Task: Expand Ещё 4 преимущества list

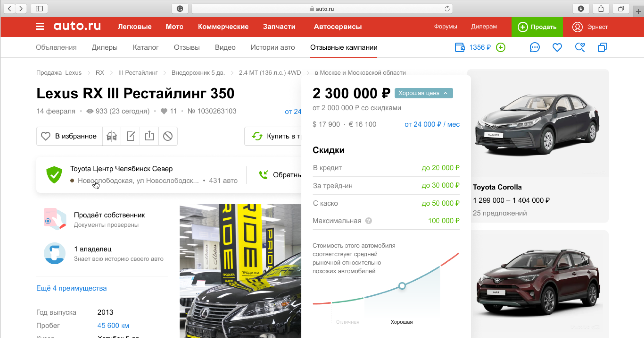Action: [72, 288]
